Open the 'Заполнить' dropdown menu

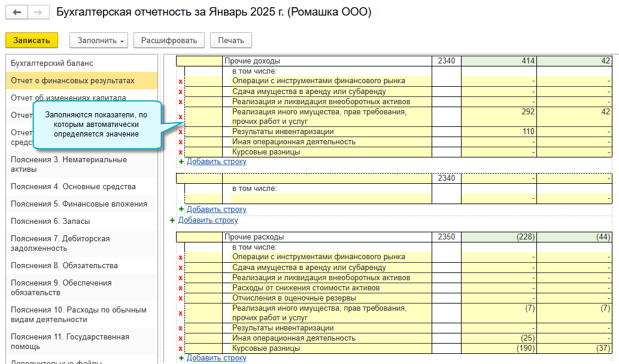[x=99, y=40]
